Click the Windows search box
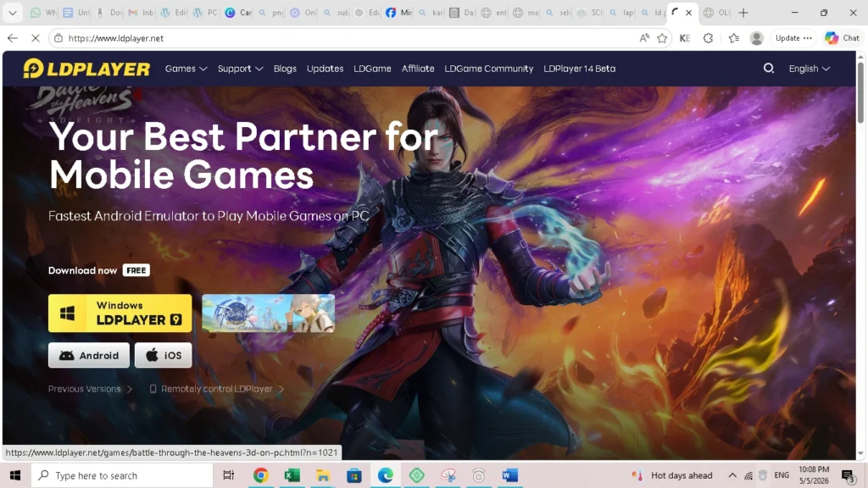 (122, 475)
